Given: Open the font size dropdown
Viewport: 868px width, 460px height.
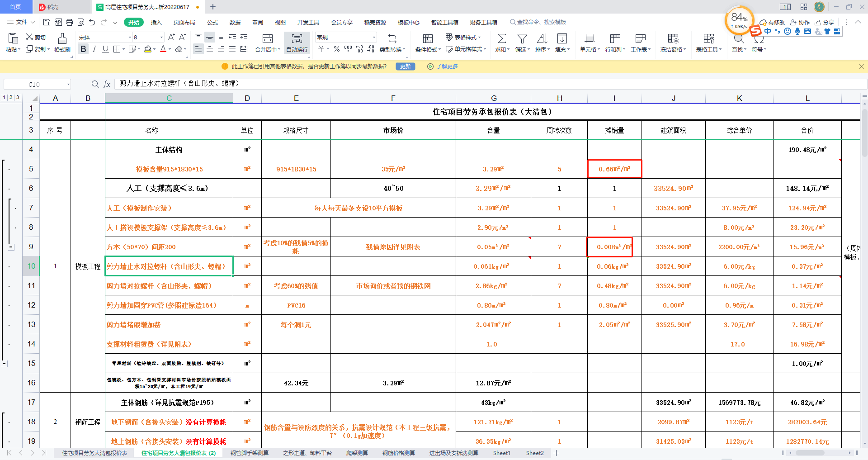Looking at the screenshot, I should coord(161,37).
